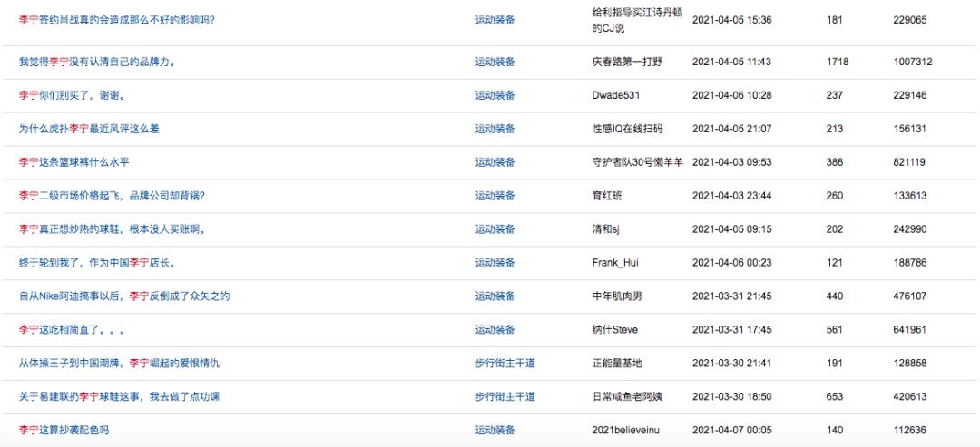This screenshot has width=980, height=447.
Task: Click view count 641961
Action: (x=910, y=330)
